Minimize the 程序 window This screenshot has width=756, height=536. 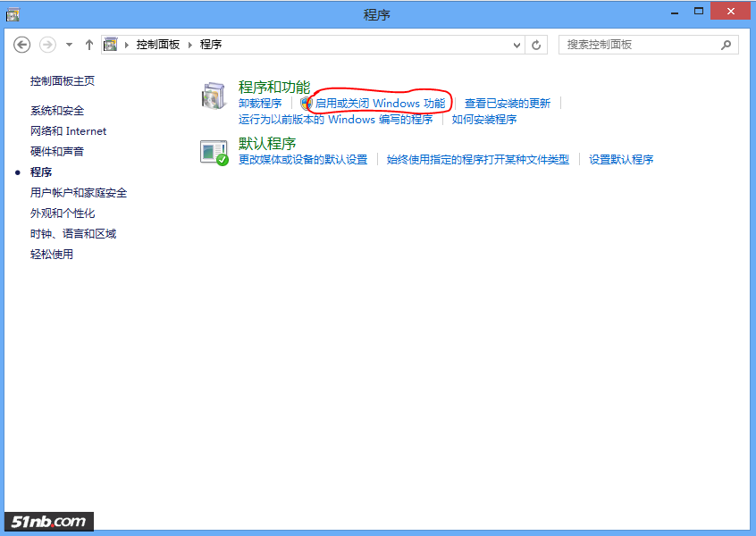pyautogui.click(x=675, y=13)
